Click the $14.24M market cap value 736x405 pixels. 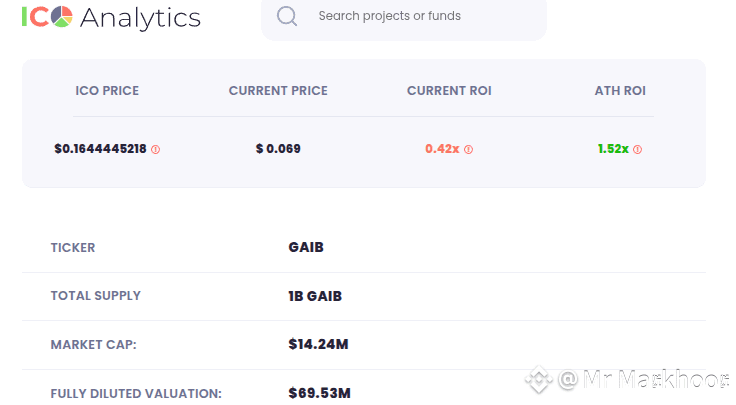tap(318, 345)
